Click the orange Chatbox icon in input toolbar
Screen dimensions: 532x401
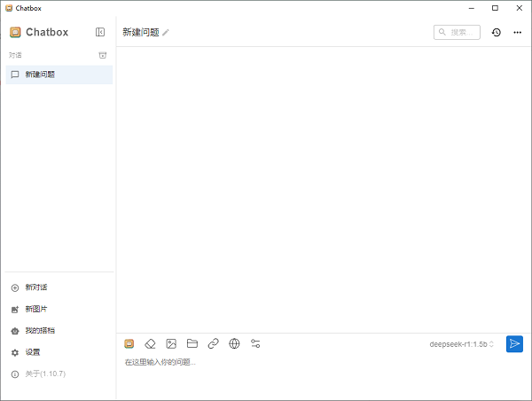pyautogui.click(x=129, y=343)
